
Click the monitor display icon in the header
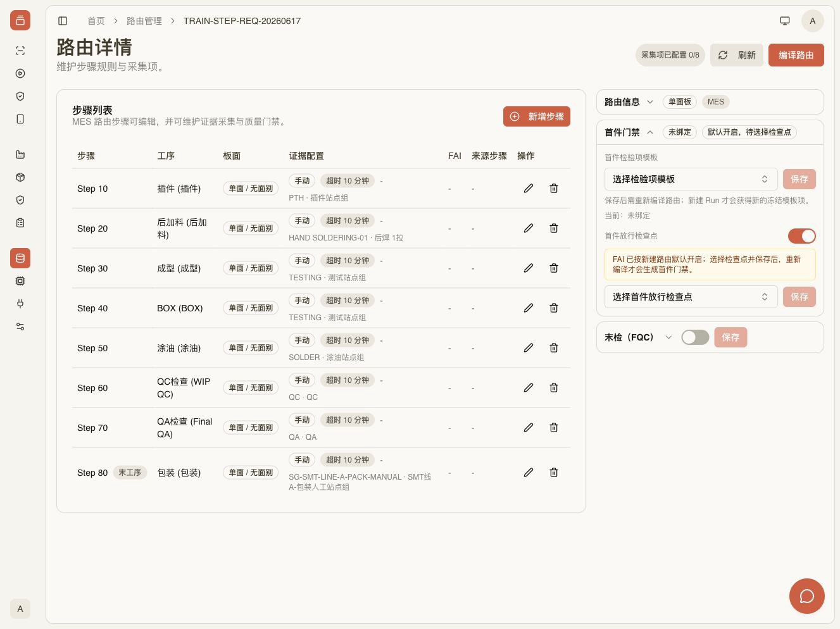pyautogui.click(x=785, y=21)
